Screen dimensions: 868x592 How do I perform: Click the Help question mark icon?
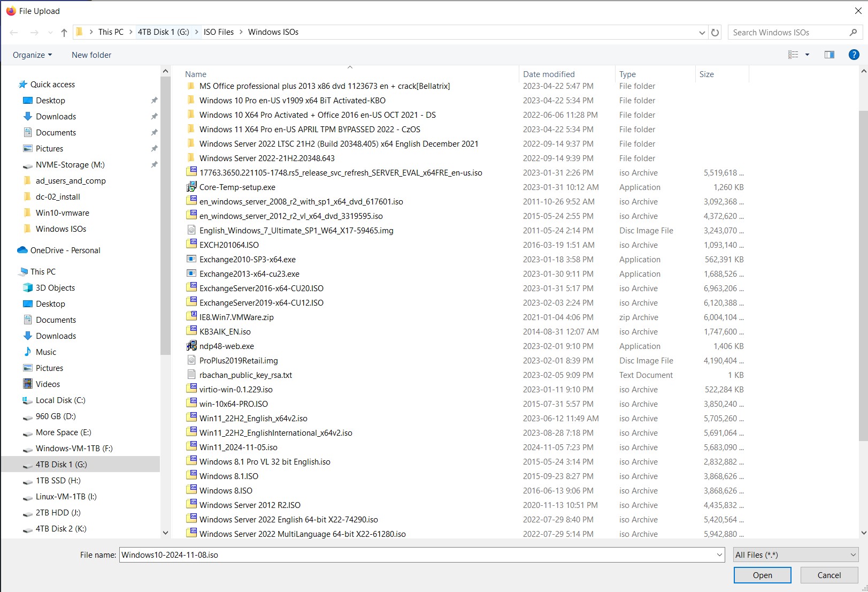854,55
